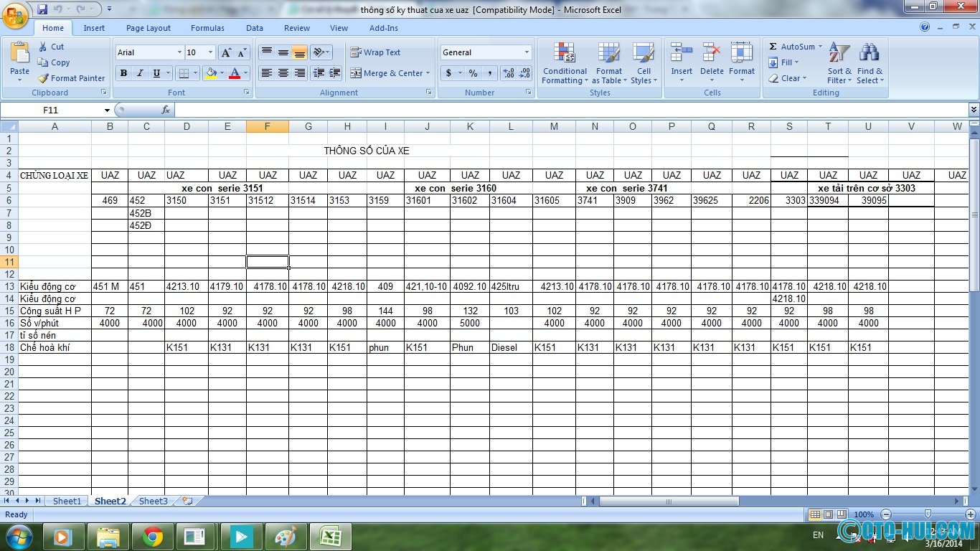
Task: Open the Formulas ribbon tab
Action: click(207, 28)
